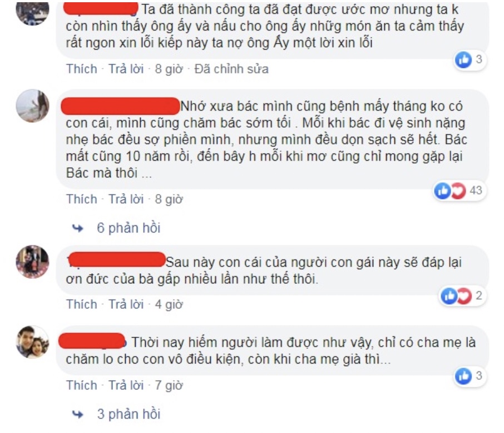The image size is (504, 433).
Task: Open the '8 giờ' timestamp of edited comment
Action: (169, 69)
